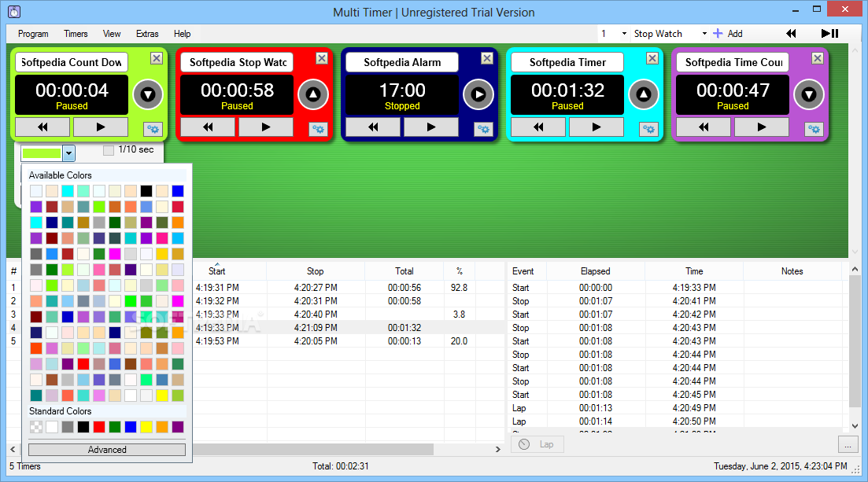Click round down-arrow on Softpedia Count Down
Viewport: 868px width, 482px height.
click(148, 94)
